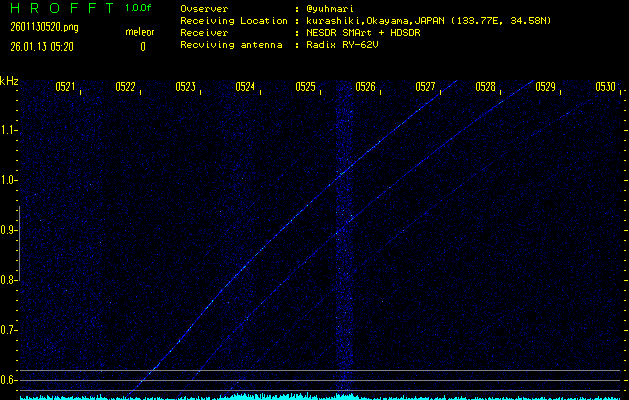This screenshot has width=629, height=400.
Task: Click the 1.00f version number
Action: [x=140, y=8]
